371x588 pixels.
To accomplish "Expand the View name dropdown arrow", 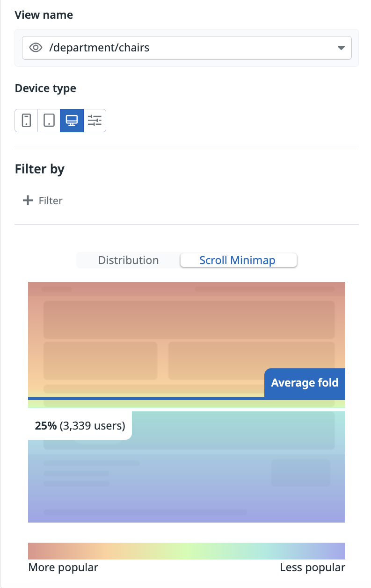I will tap(341, 48).
